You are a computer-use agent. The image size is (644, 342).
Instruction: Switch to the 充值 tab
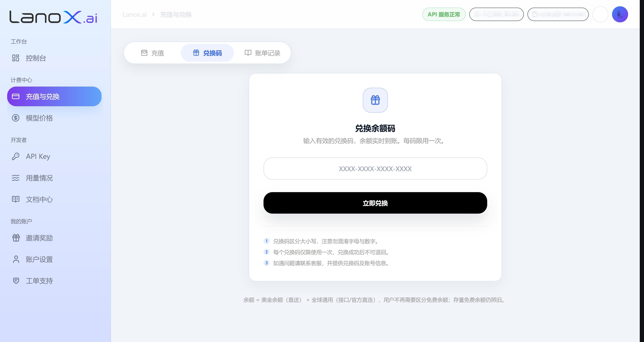click(x=153, y=53)
